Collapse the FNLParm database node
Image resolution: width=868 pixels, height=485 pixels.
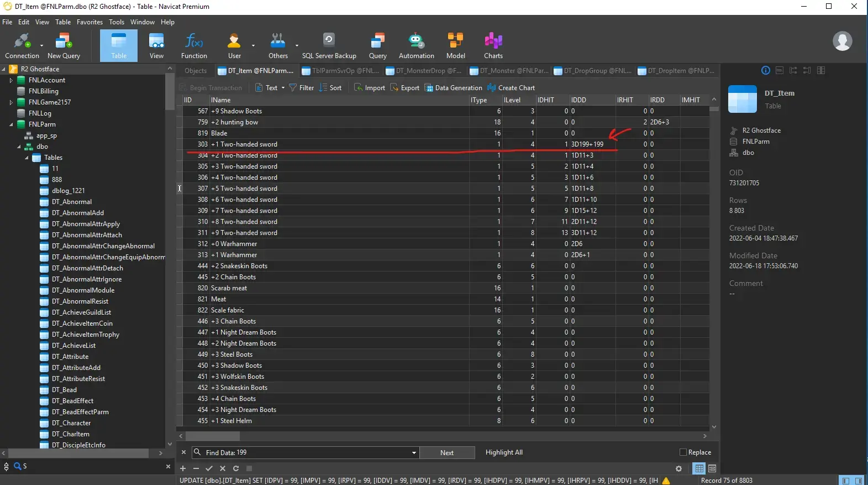11,124
